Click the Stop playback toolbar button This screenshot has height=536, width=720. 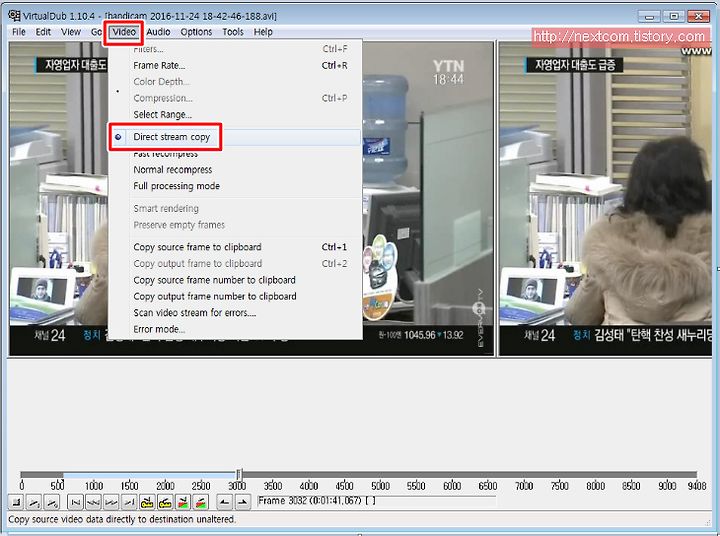click(x=16, y=502)
